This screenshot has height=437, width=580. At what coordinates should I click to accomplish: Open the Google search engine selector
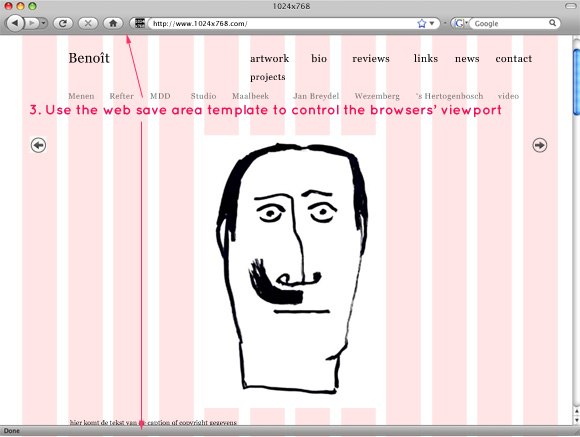tap(461, 23)
